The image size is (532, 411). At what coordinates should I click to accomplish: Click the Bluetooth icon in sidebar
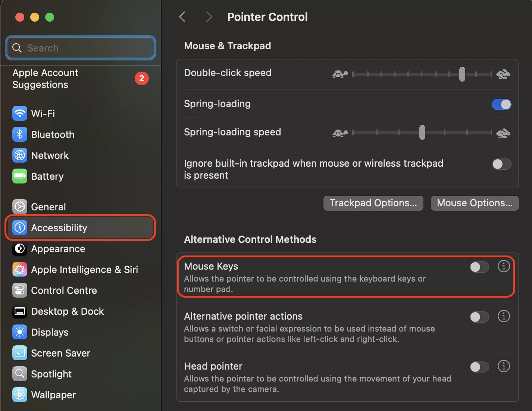20,135
